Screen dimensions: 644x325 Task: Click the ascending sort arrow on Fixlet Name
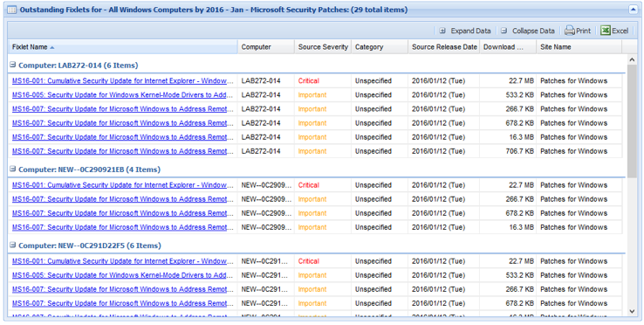pos(51,47)
